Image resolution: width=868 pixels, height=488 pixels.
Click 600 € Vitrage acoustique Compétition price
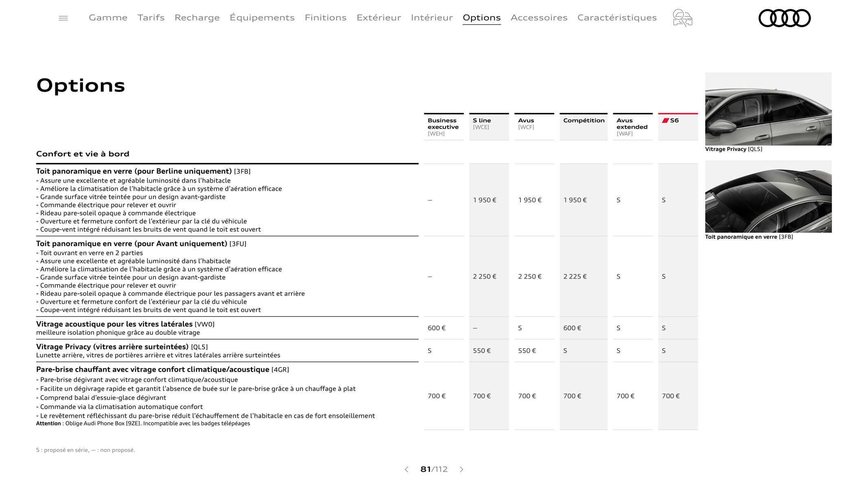click(572, 328)
